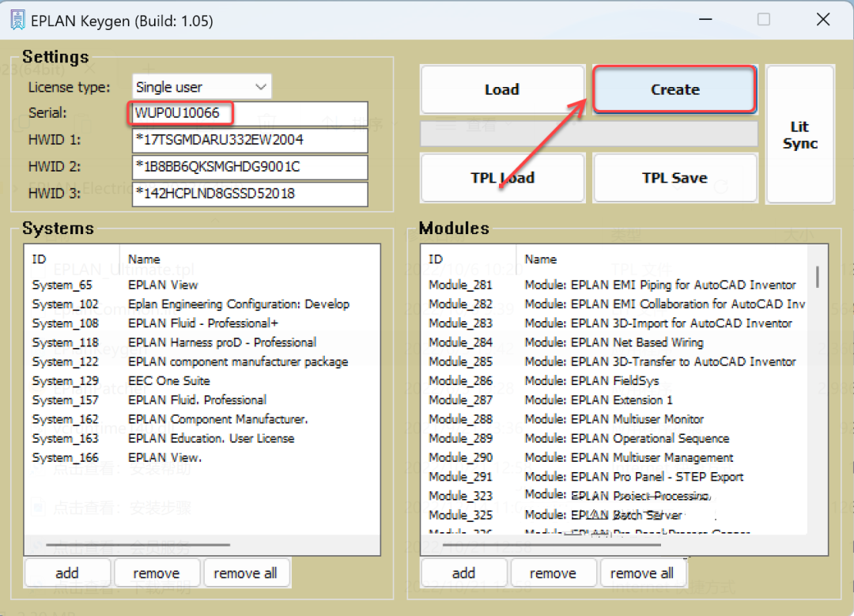Click the Systems panel add button

point(67,573)
